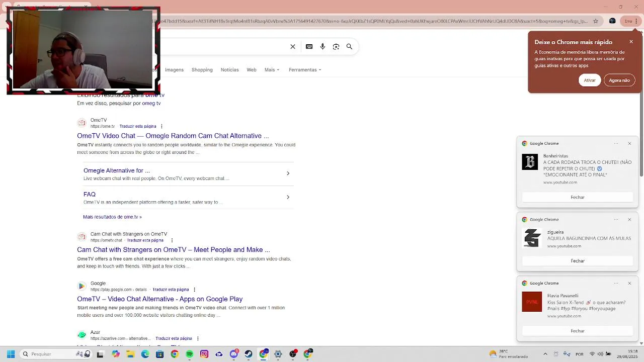Open 'OmeTV – Video Chat Alternative' Google Play result
The height and width of the screenshot is (362, 644).
[160, 299]
